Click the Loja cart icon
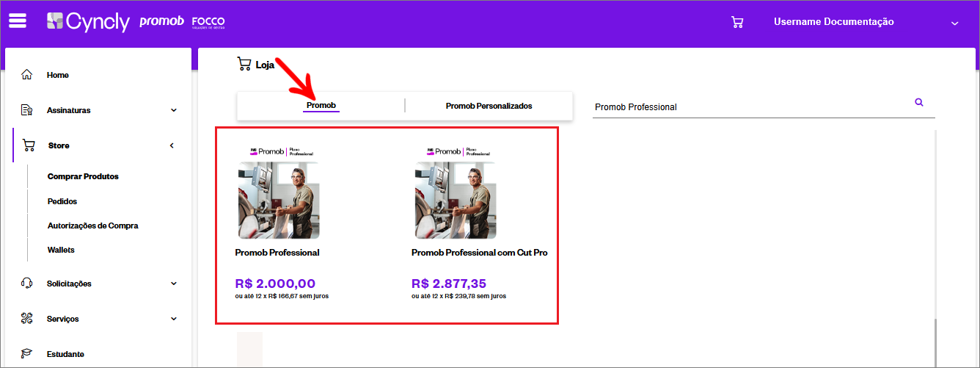Image resolution: width=980 pixels, height=368 pixels. 244,64
